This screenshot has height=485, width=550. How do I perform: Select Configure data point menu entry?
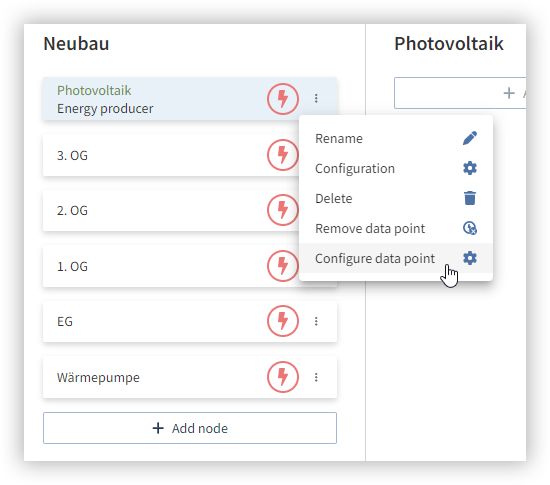tap(396, 258)
